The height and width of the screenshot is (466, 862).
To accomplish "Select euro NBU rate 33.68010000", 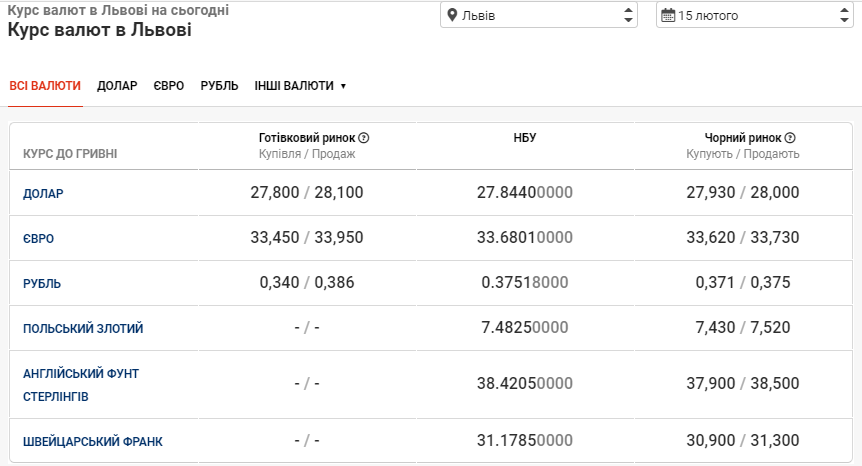I will pyautogui.click(x=524, y=237).
